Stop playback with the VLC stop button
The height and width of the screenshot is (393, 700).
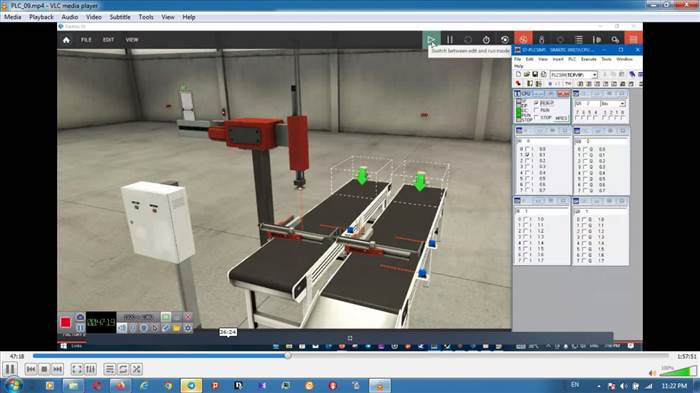(44, 369)
